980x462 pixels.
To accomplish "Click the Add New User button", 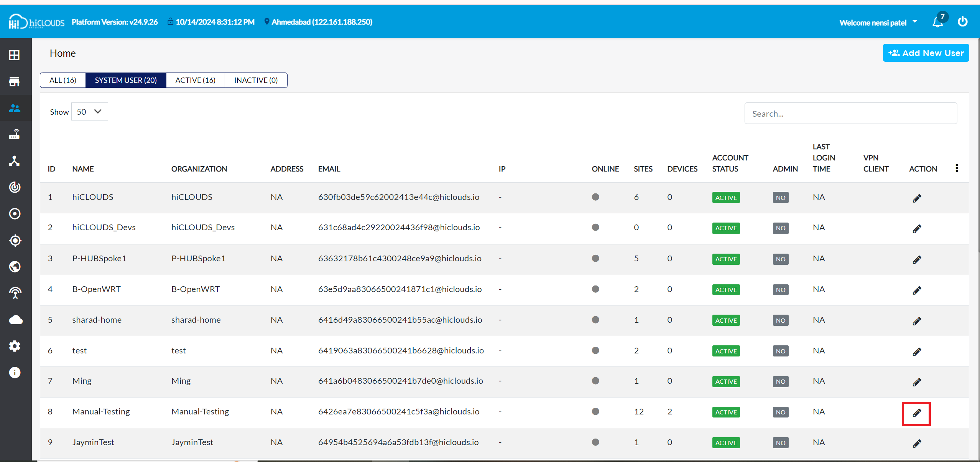I will (926, 53).
